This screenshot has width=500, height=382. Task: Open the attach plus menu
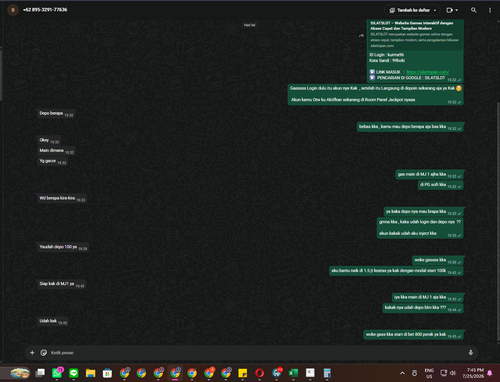(32, 352)
